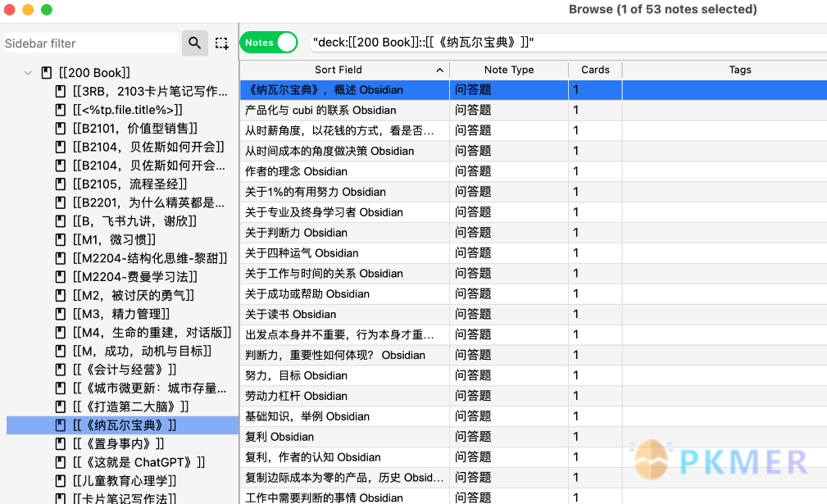Select deck [[B2105，流程圣经]]
Screen dimensions: 827x504
(130, 184)
